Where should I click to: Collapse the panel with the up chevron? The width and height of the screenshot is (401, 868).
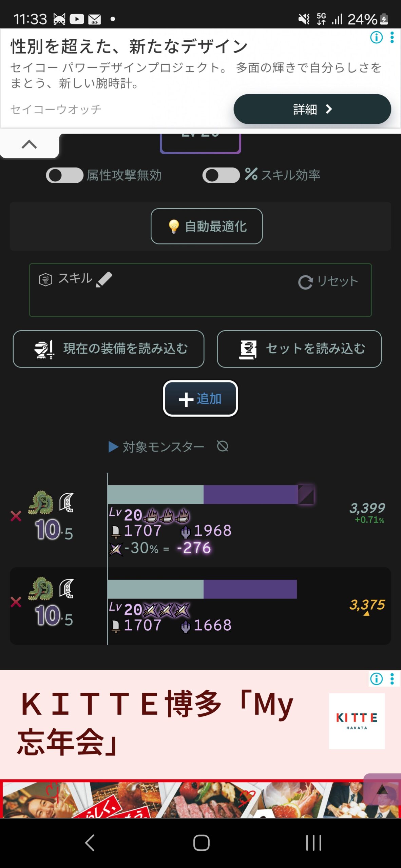tap(29, 145)
